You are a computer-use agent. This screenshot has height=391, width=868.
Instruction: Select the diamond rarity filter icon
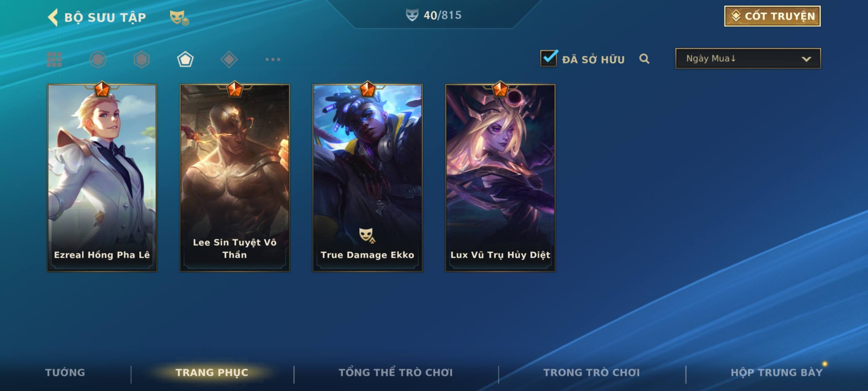click(229, 59)
